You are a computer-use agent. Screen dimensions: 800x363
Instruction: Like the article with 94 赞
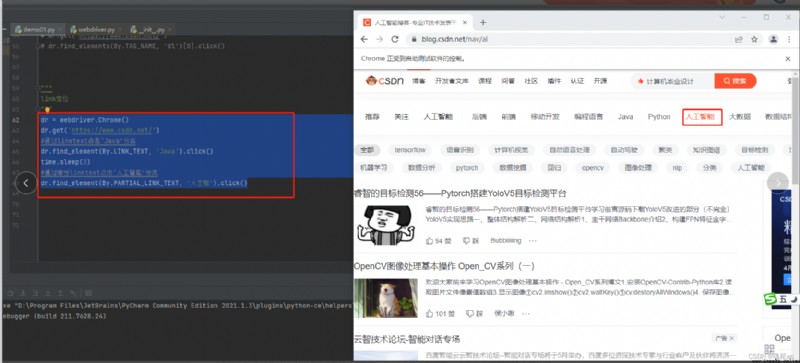point(438,240)
